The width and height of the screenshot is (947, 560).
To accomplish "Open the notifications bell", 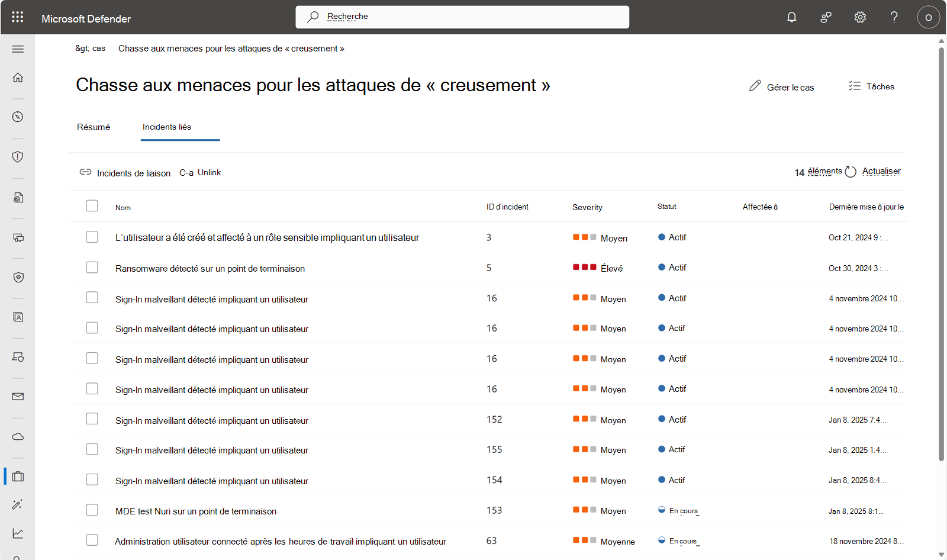I will (x=791, y=17).
